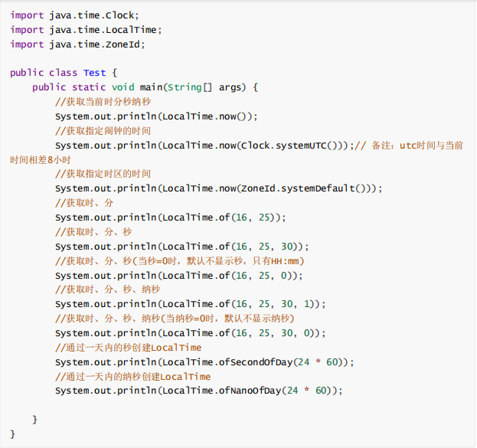
Task: Click the String[] args parameter
Action: click(x=207, y=87)
